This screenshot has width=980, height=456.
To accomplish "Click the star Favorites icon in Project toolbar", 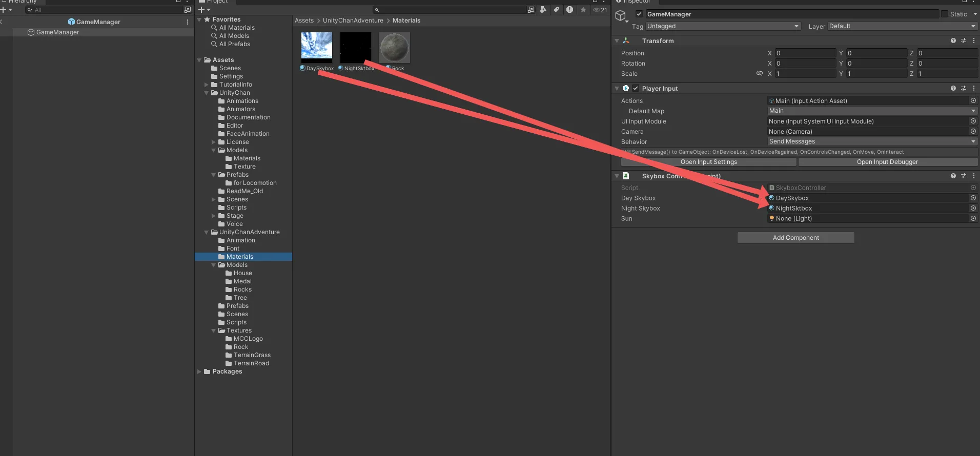I will [583, 10].
